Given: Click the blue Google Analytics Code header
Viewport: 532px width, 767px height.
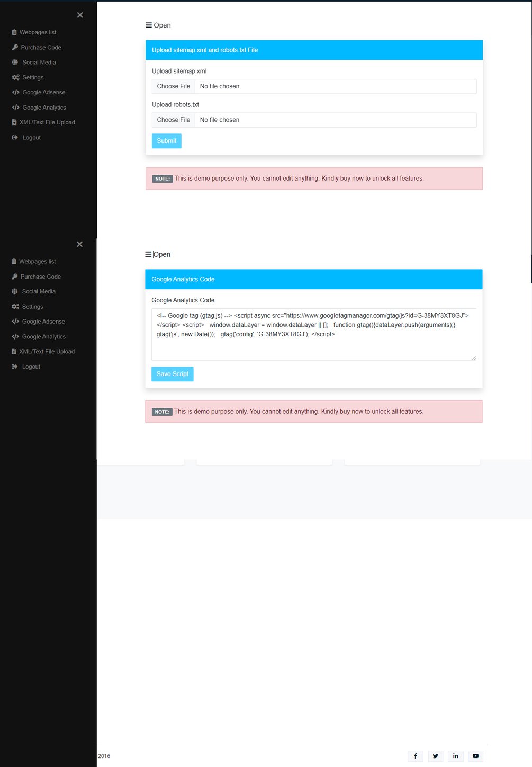Looking at the screenshot, I should point(314,279).
